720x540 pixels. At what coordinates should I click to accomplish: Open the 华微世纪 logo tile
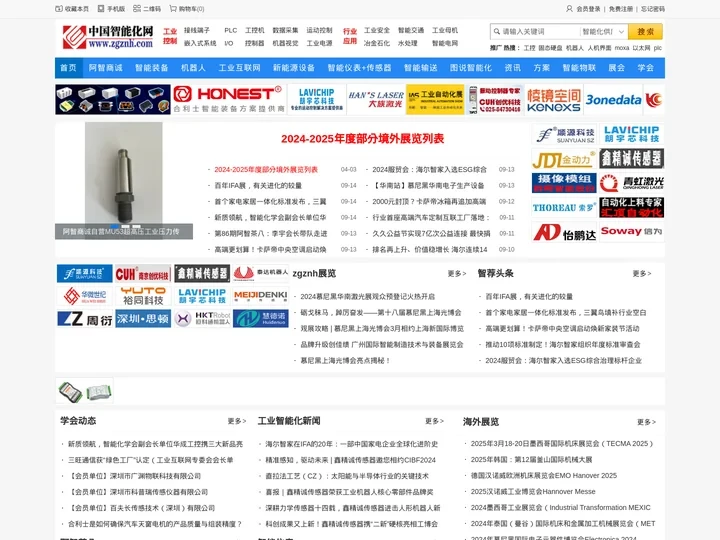pos(84,296)
